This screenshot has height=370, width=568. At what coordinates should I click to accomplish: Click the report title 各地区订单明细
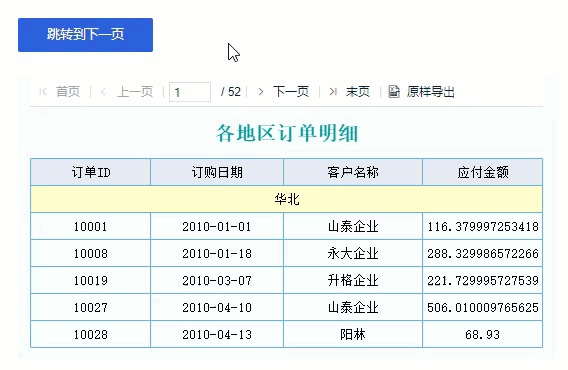(287, 133)
